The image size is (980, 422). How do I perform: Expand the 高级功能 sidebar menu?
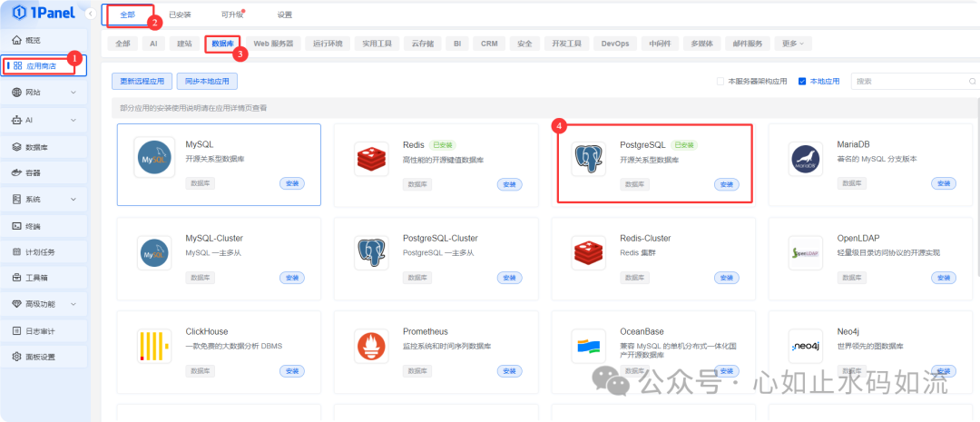[x=73, y=304]
